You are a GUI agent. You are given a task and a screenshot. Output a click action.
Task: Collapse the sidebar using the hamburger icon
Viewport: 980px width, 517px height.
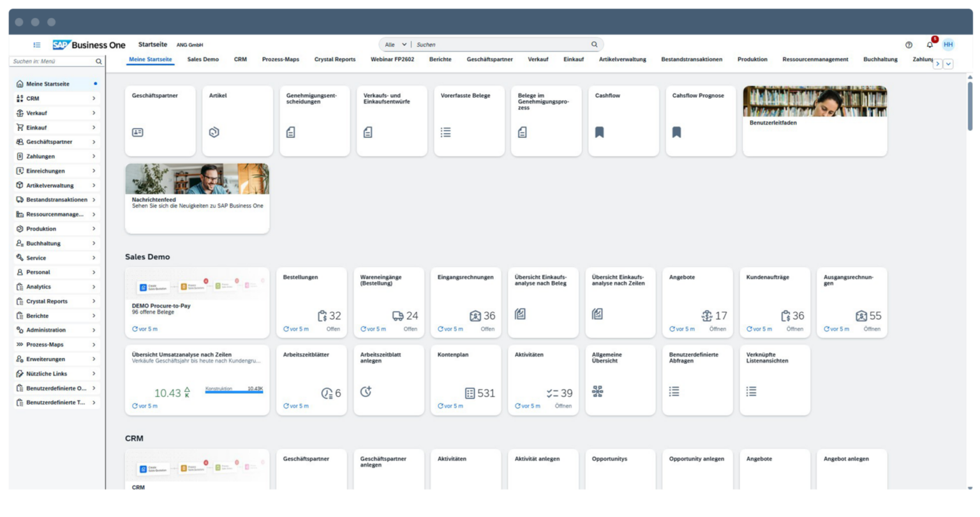[x=37, y=44]
